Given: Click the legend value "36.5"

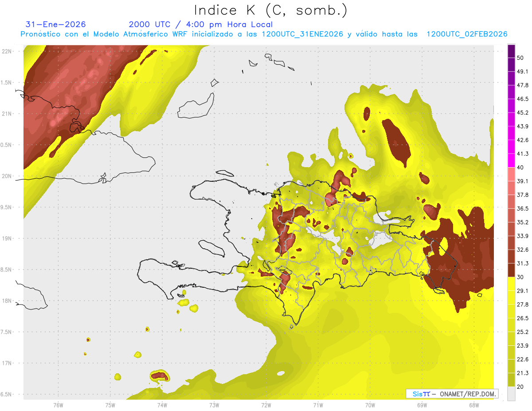Looking at the screenshot, I should click(x=523, y=208).
